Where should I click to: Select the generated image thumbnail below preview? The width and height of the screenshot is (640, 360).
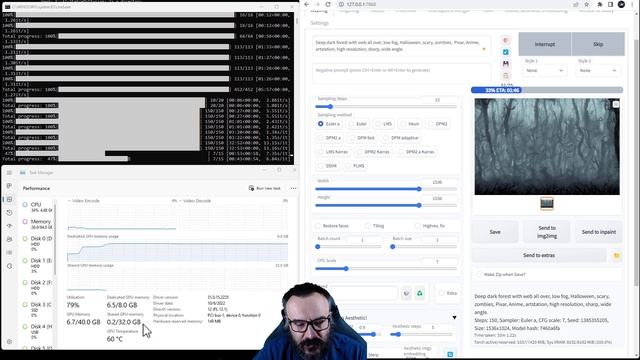547,203
